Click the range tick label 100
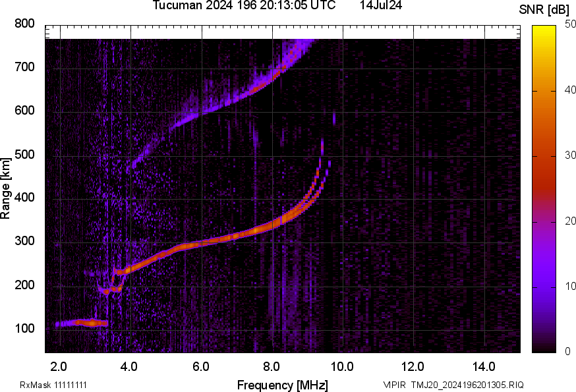The height and width of the screenshot is (392, 576). tap(24, 329)
